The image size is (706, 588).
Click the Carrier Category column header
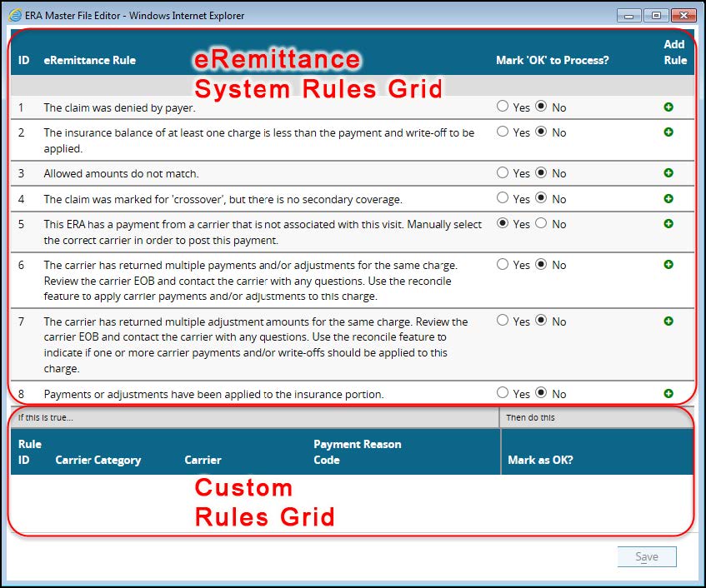(98, 460)
